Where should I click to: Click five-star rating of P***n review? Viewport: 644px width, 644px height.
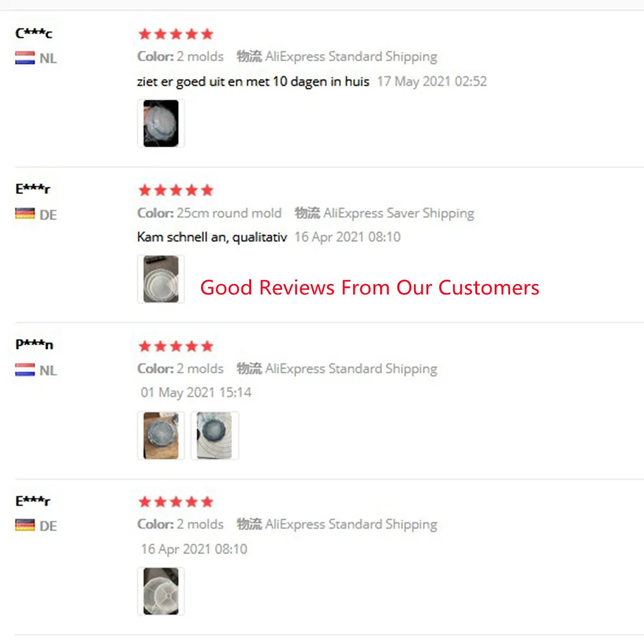tap(176, 346)
